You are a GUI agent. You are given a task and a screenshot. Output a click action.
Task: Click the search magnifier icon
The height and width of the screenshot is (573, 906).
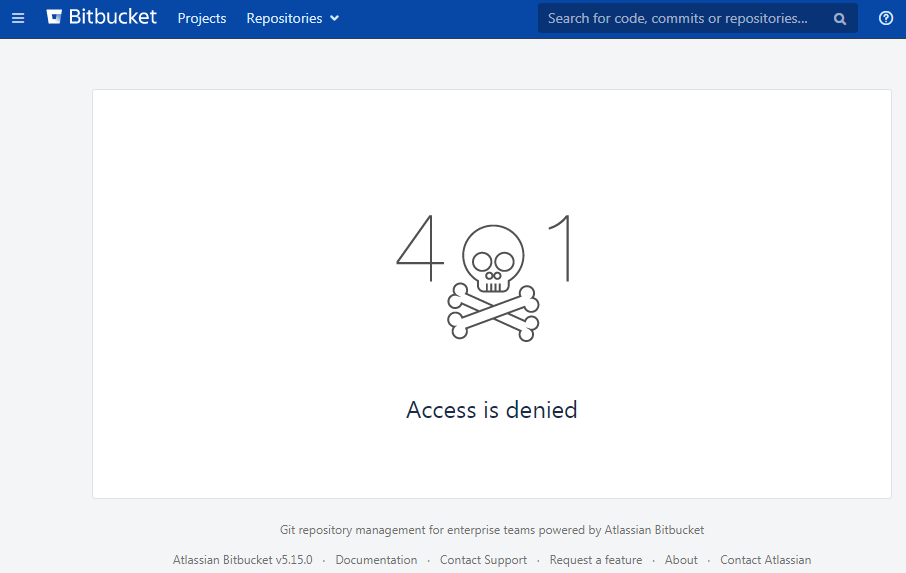click(x=840, y=19)
